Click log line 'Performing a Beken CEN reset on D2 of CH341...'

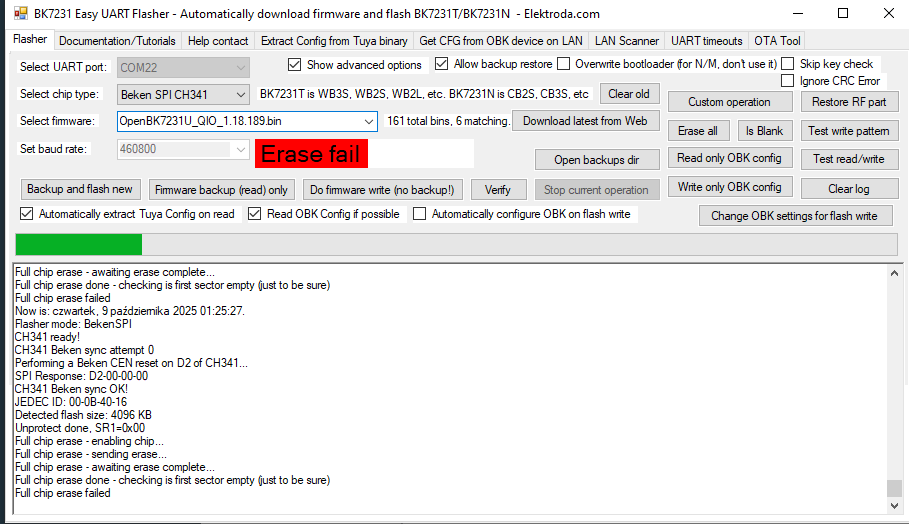pyautogui.click(x=131, y=363)
